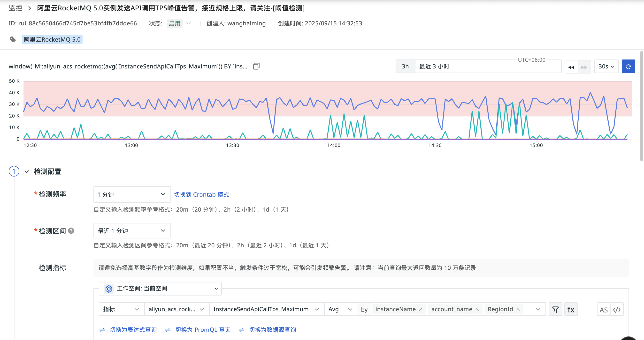The height and width of the screenshot is (340, 644).
Task: Click 切换为 PromQL 查询 link
Action: pos(202,330)
